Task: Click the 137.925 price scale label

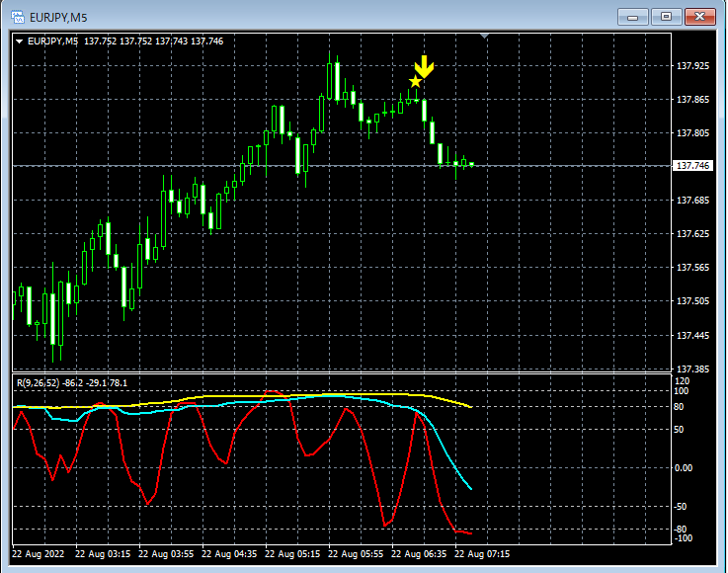Action: [x=692, y=66]
